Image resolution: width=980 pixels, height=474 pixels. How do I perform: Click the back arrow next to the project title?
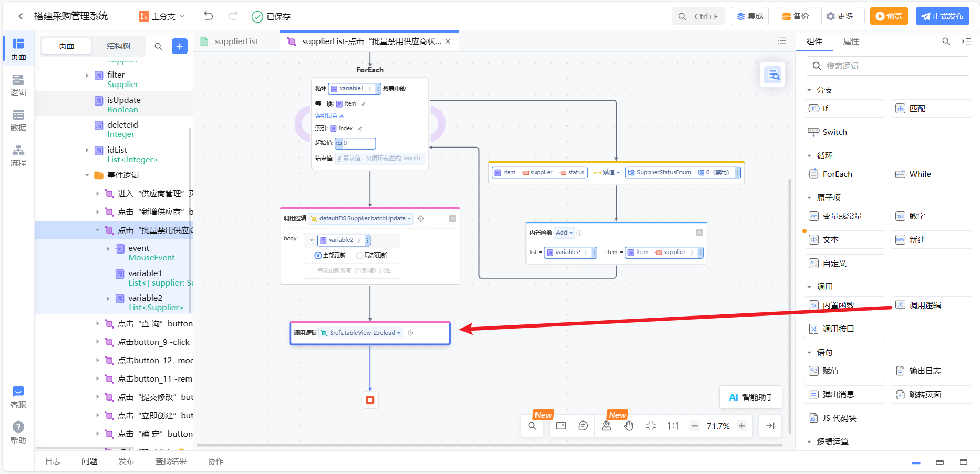point(20,16)
